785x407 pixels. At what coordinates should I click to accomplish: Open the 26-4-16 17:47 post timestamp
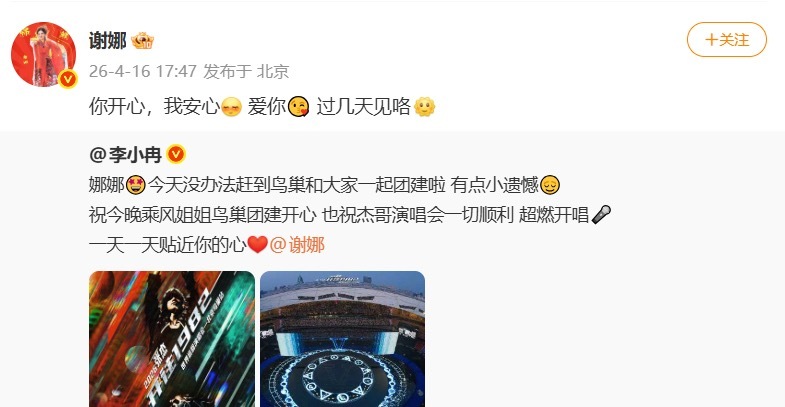143,71
